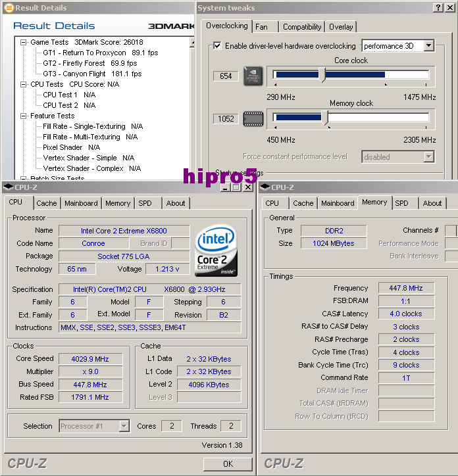Click the Result Details list scroll-up arrow

point(192,42)
